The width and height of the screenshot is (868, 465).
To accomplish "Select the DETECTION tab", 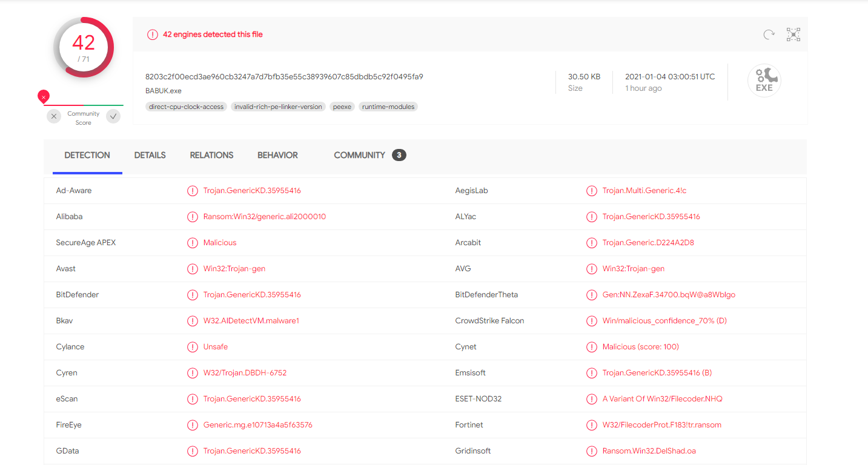I will (x=87, y=156).
